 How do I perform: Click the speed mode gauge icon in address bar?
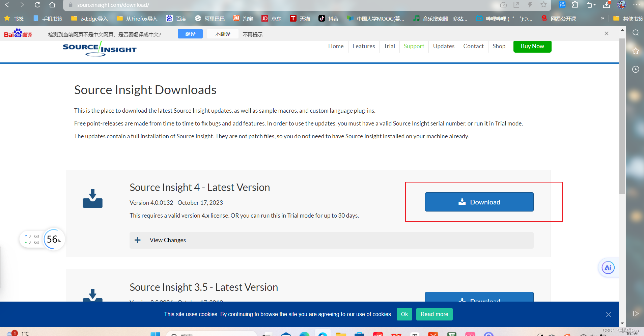pyautogui.click(x=503, y=5)
